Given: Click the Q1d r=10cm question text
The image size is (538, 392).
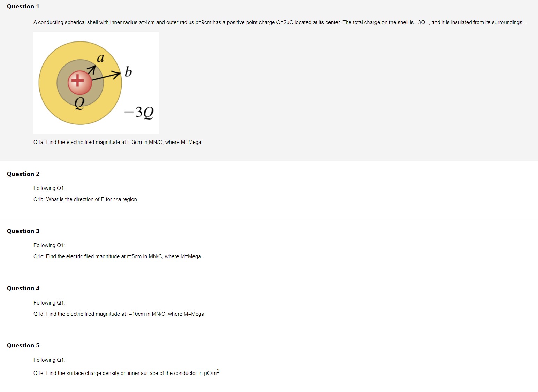Looking at the screenshot, I should point(119,314).
